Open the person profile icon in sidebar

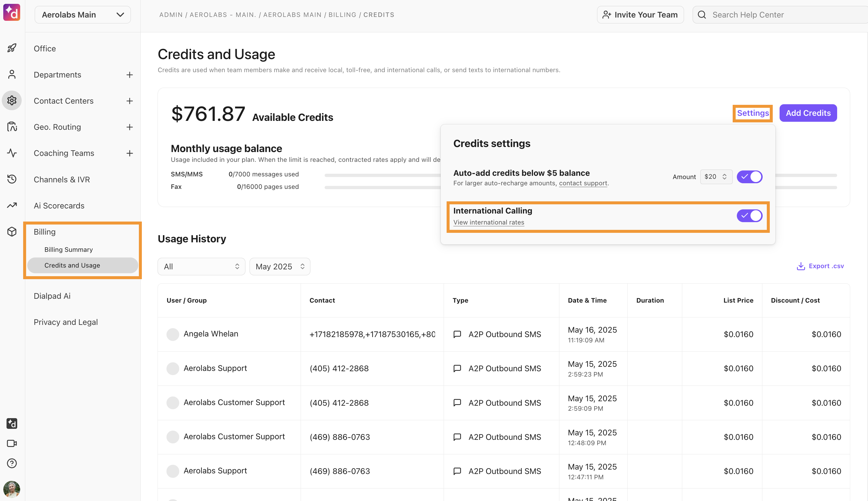point(12,74)
